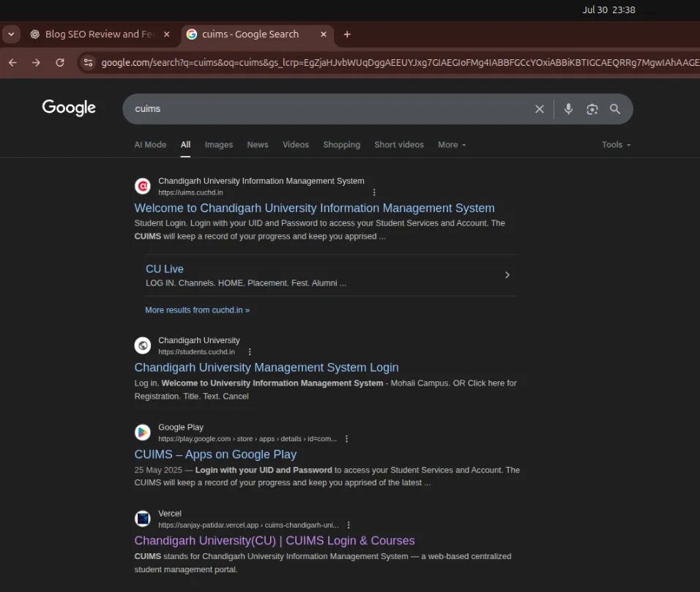Open options for the Vercel result
Screen dimensions: 700x592
pos(349,525)
